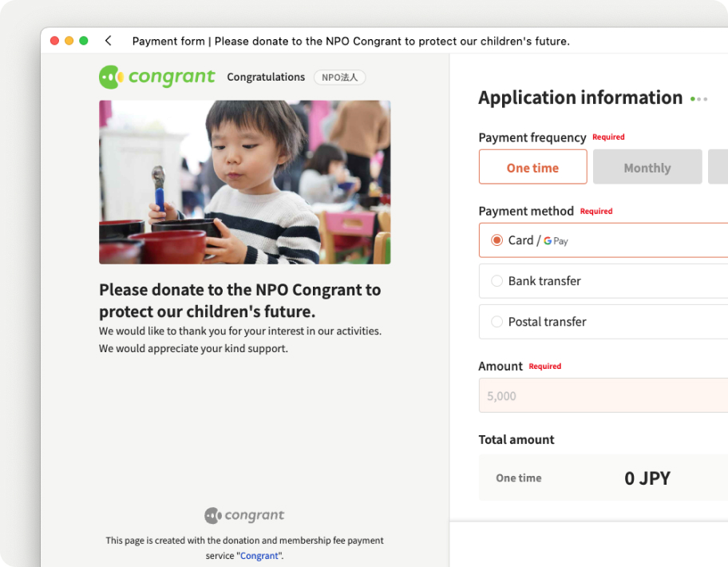
Task: Click the gray congrant footer logo
Action: [244, 515]
